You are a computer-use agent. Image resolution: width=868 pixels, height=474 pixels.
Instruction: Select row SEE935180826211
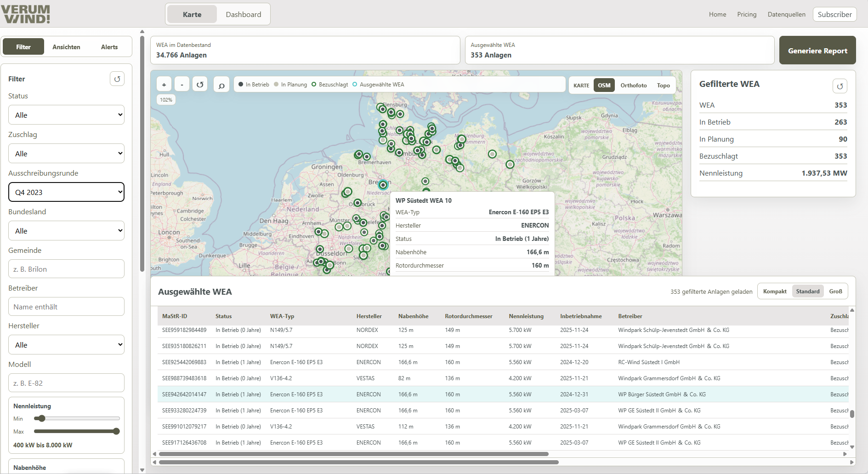(503, 346)
